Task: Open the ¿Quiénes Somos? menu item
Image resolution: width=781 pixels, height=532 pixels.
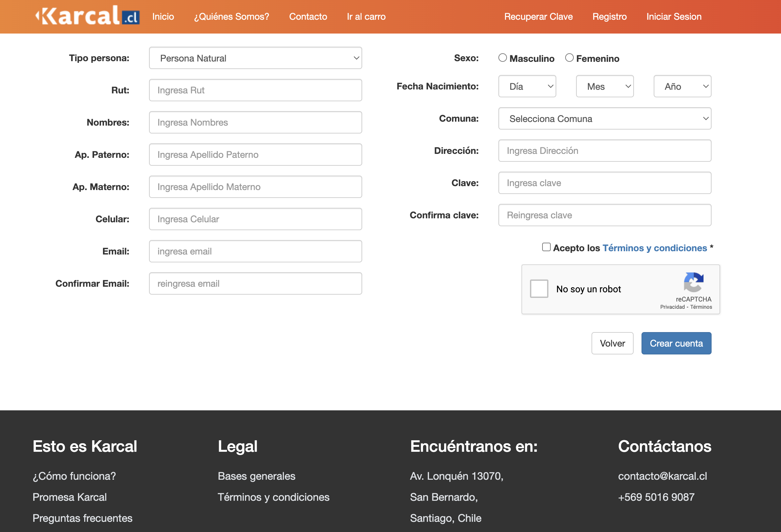Action: pyautogui.click(x=232, y=16)
